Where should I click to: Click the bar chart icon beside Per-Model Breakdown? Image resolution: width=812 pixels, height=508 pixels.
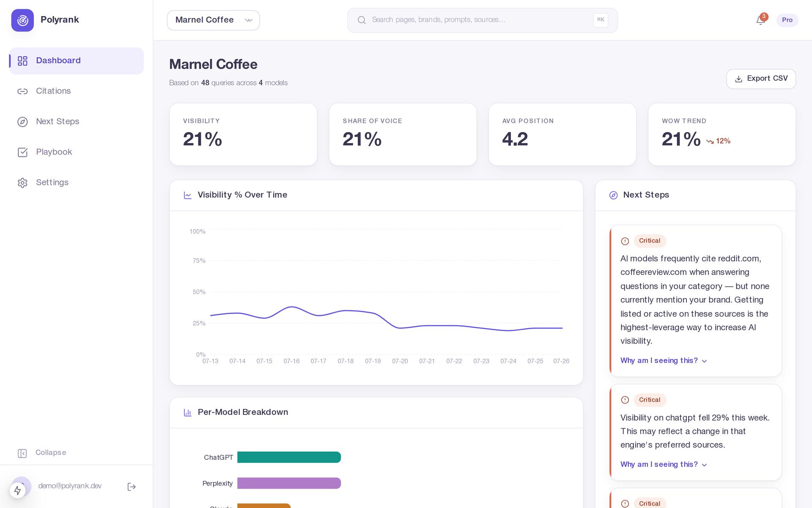pos(188,412)
